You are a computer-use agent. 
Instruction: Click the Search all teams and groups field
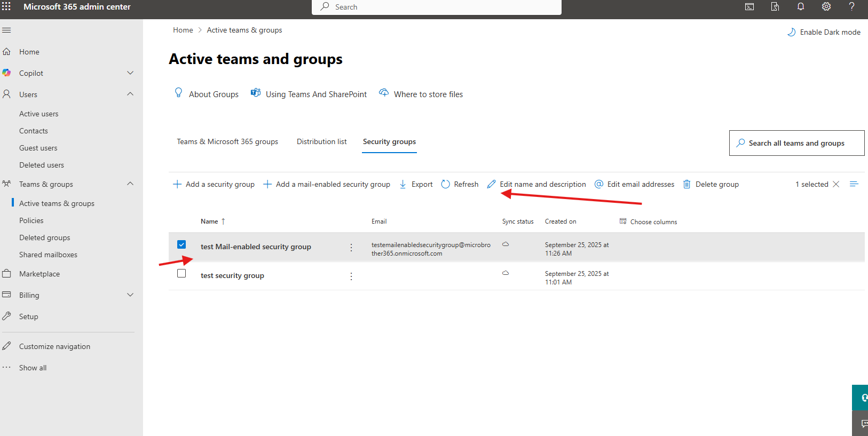(796, 143)
